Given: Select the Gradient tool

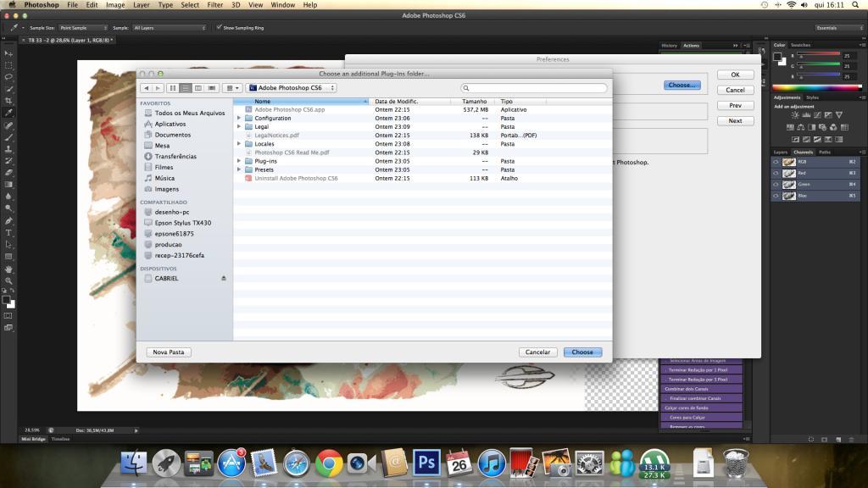Looking at the screenshot, I should pyautogui.click(x=8, y=185).
